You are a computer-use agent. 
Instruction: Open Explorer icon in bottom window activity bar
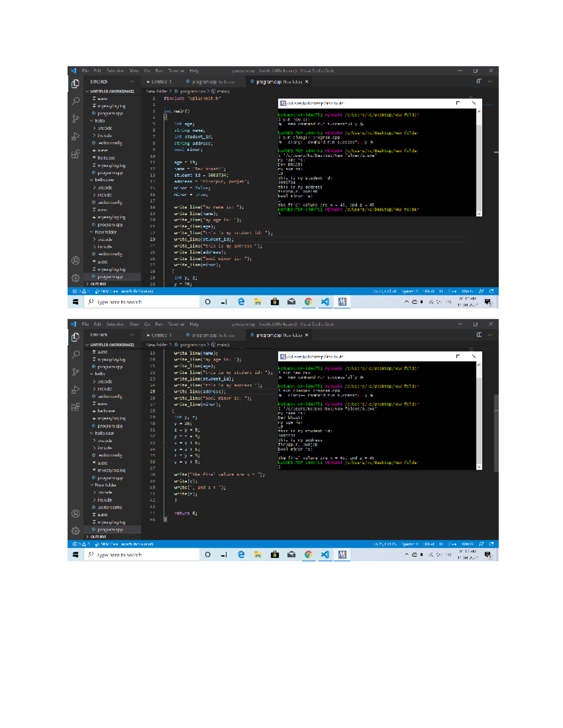click(76, 337)
